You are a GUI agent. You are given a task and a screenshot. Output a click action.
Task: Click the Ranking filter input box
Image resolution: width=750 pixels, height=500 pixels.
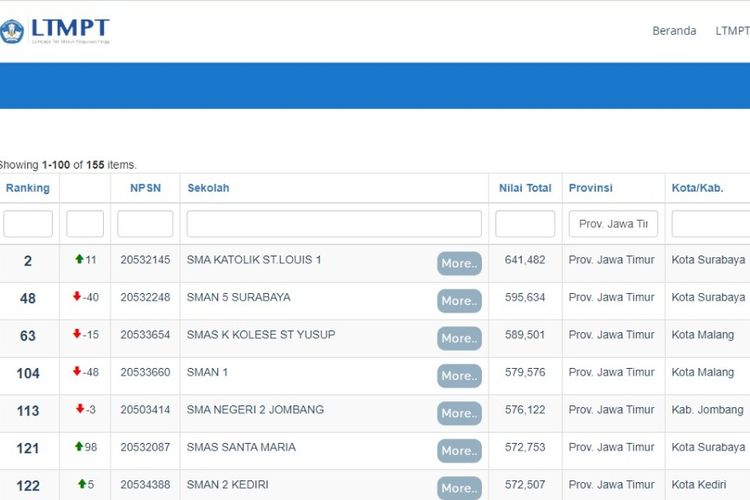click(28, 224)
